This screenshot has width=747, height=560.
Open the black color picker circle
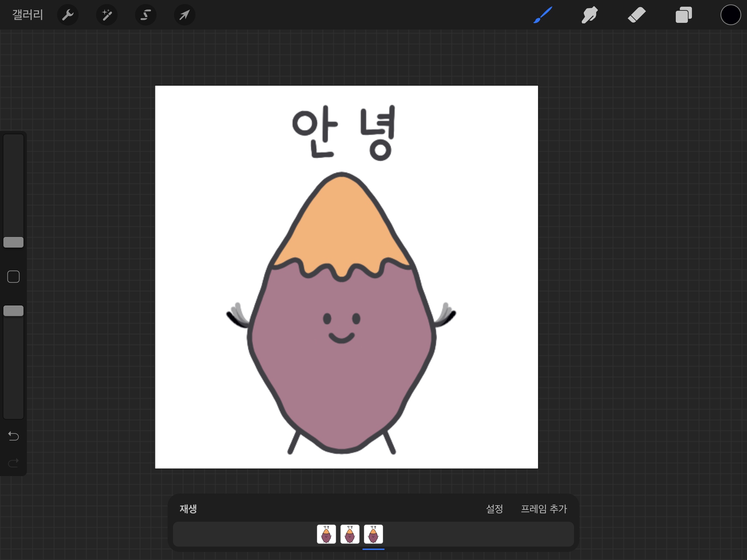731,15
